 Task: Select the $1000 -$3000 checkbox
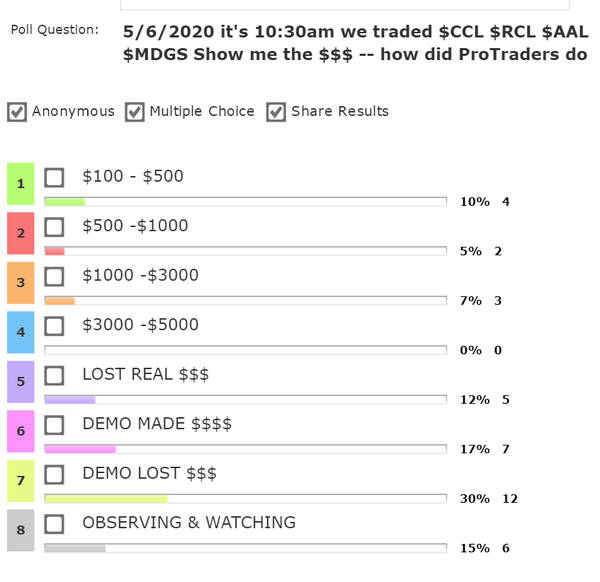coord(55,276)
